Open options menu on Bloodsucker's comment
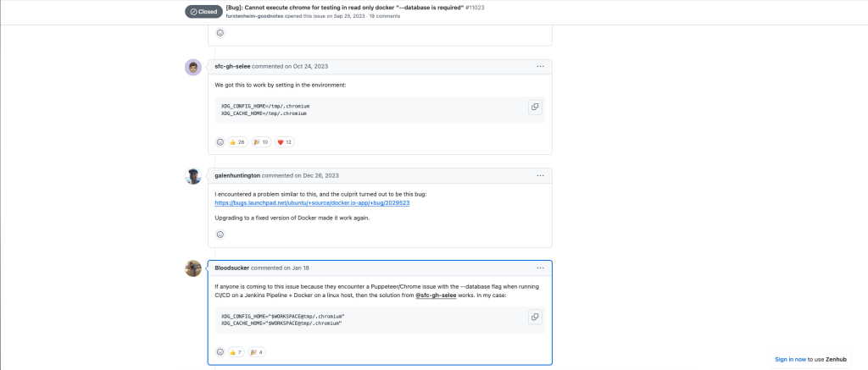Screen dimensions: 868x370 click(x=540, y=268)
